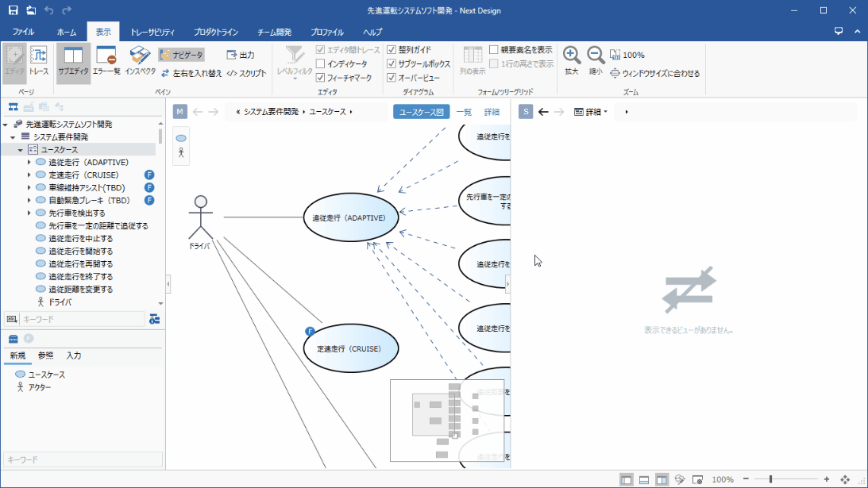
Task: Open the 詳細 view dropdown in sub-editor
Action: click(x=591, y=112)
